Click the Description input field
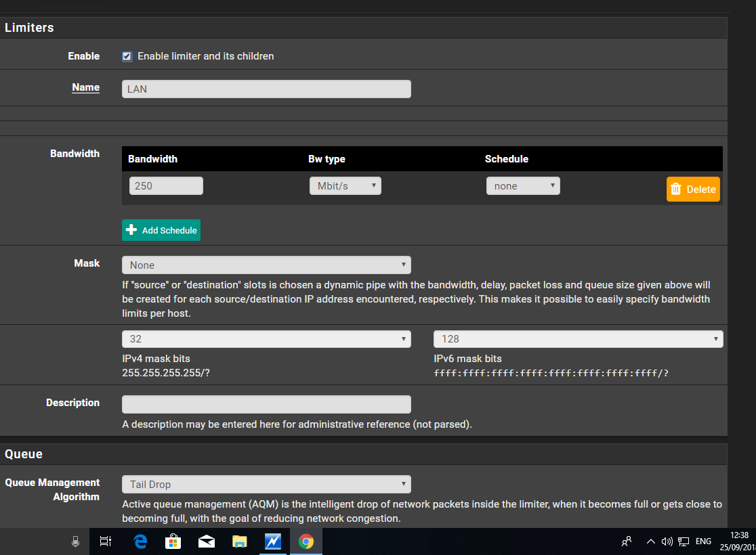The width and height of the screenshot is (756, 555). 266,404
